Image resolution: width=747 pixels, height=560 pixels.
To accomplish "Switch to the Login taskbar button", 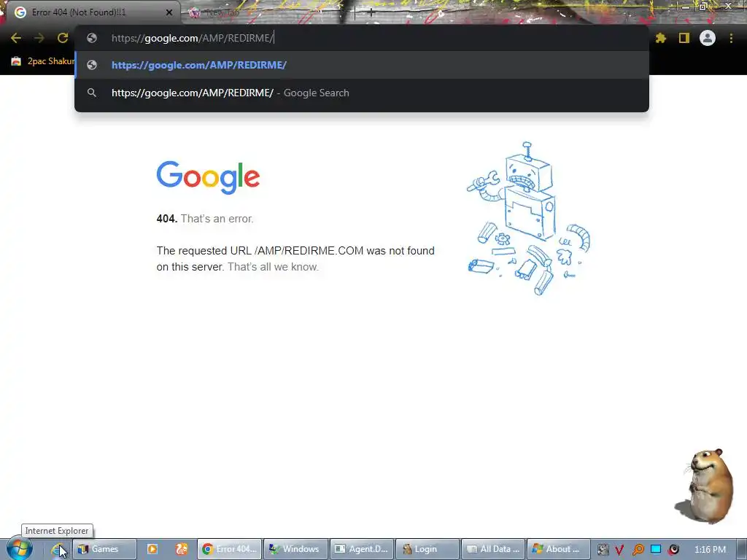I will 427,549.
